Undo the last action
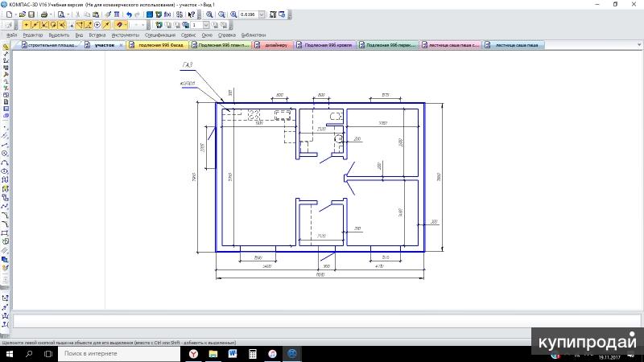The image size is (644, 362). click(129, 14)
